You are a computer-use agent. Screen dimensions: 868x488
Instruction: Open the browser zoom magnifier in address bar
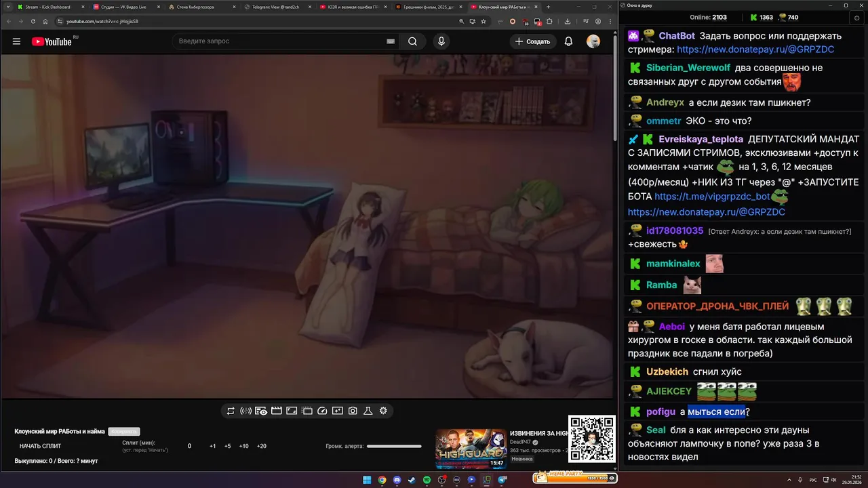pos(462,21)
